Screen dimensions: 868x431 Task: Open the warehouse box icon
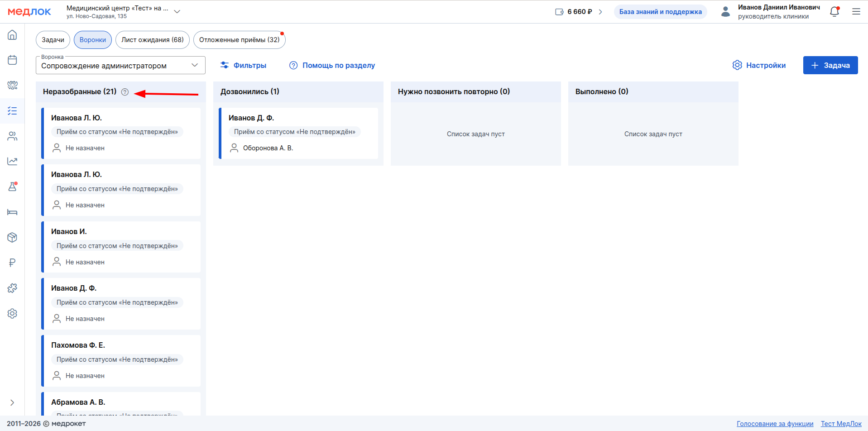[12, 237]
